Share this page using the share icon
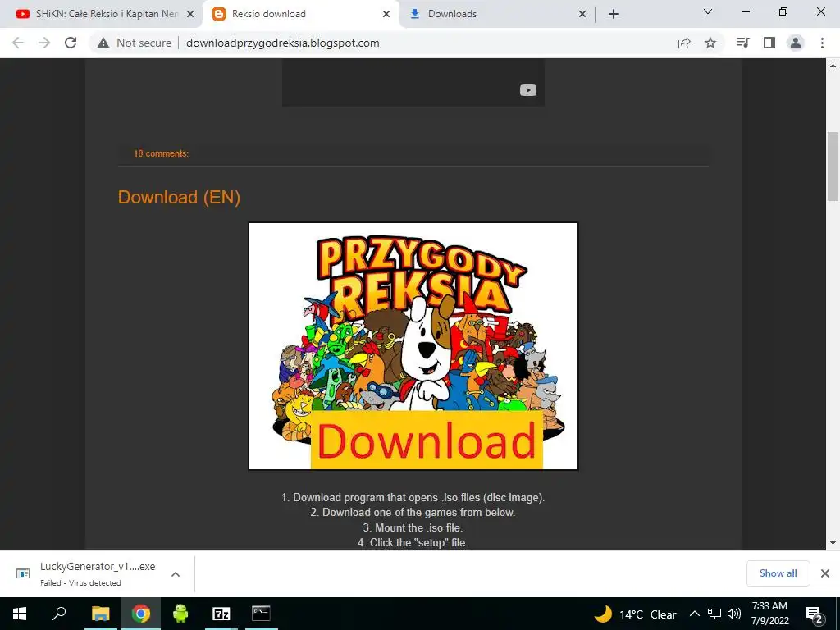 pyautogui.click(x=684, y=43)
